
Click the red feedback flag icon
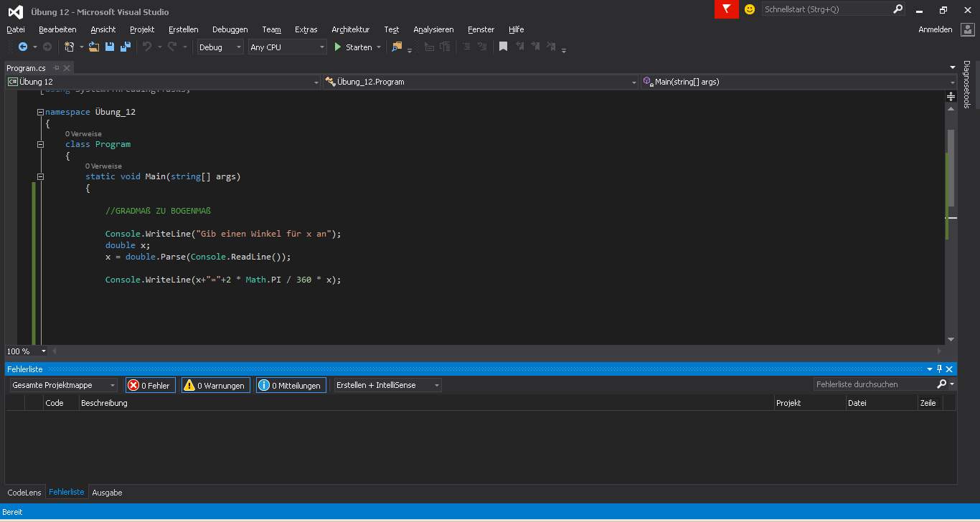tap(726, 9)
